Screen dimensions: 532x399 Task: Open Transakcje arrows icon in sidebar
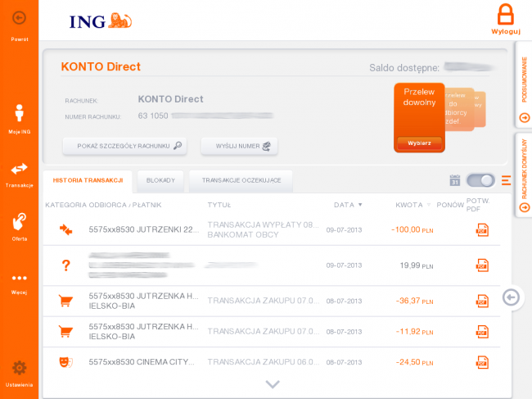20,169
